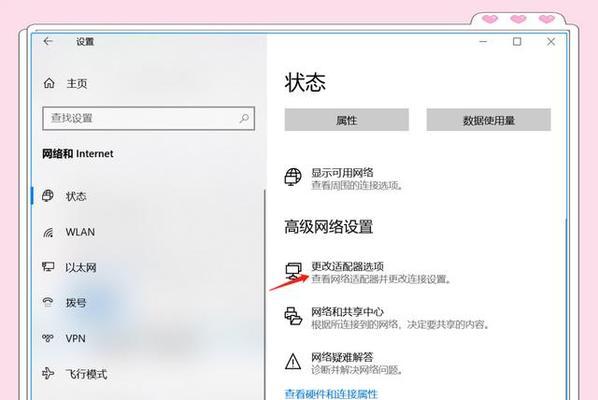Click the 查看网络适配器并更改连接设置 description

point(381,279)
